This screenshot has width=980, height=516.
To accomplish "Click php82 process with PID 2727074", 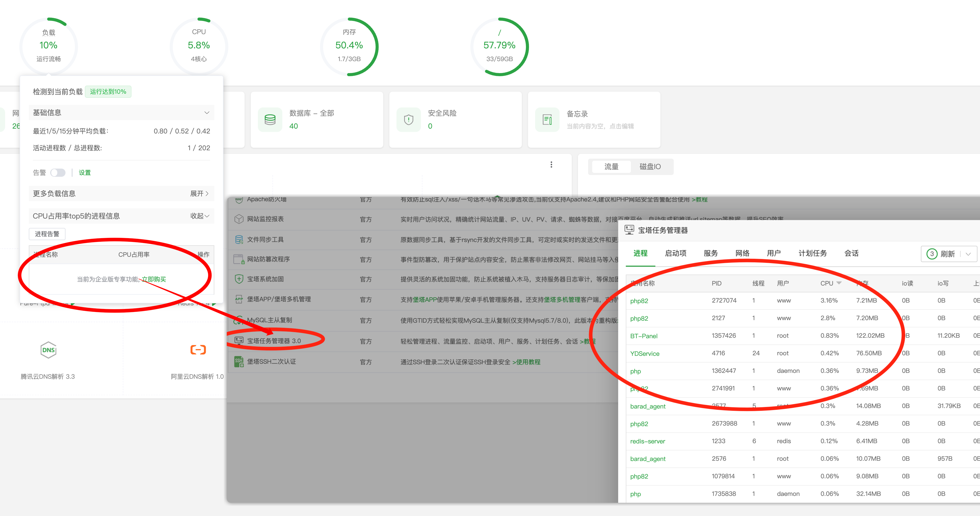I will [639, 301].
